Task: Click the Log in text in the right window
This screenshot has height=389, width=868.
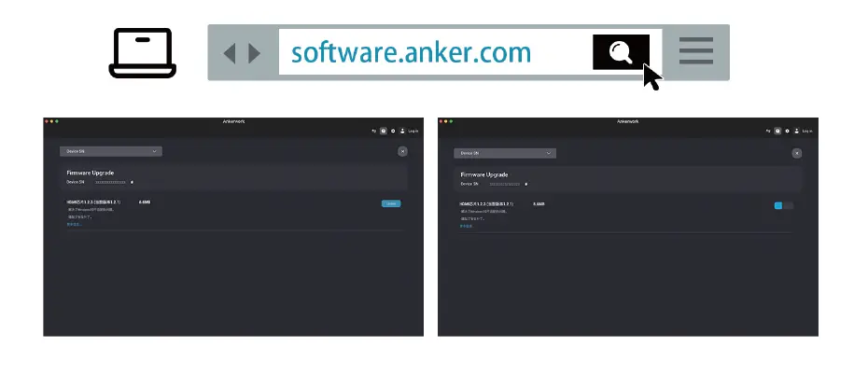Action: click(x=807, y=132)
